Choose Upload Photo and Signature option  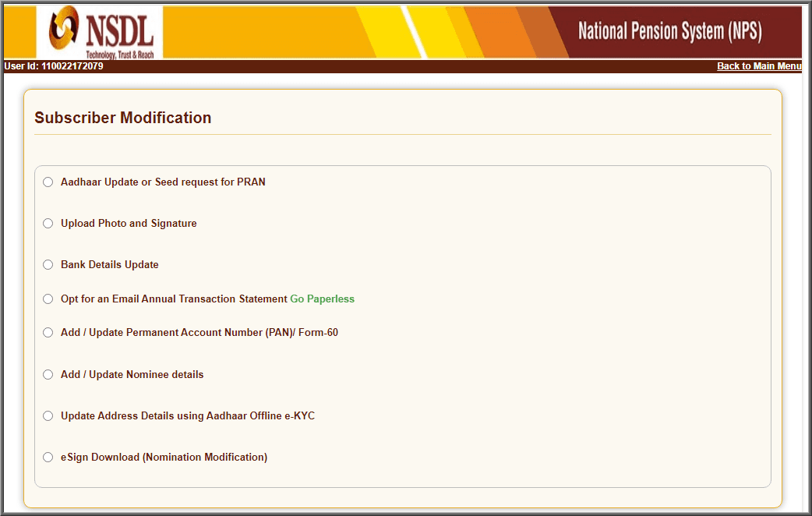click(x=48, y=223)
